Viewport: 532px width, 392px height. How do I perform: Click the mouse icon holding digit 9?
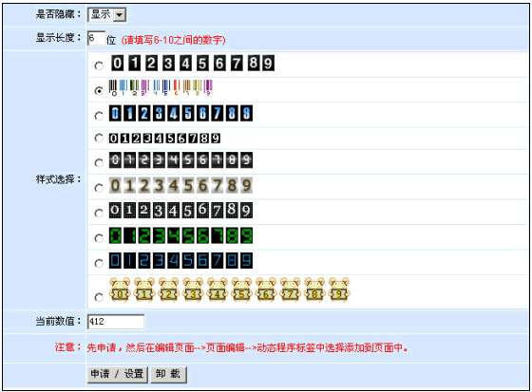click(339, 289)
